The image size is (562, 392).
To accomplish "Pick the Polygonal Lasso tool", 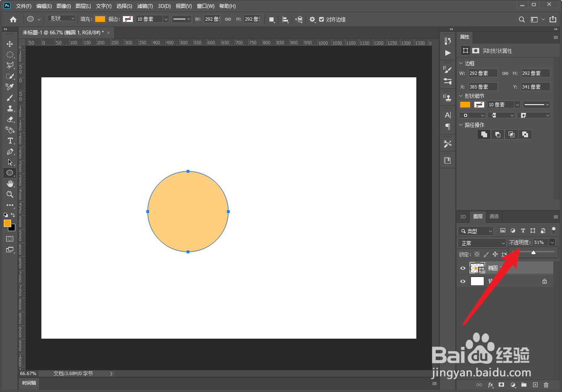I will pyautogui.click(x=10, y=65).
